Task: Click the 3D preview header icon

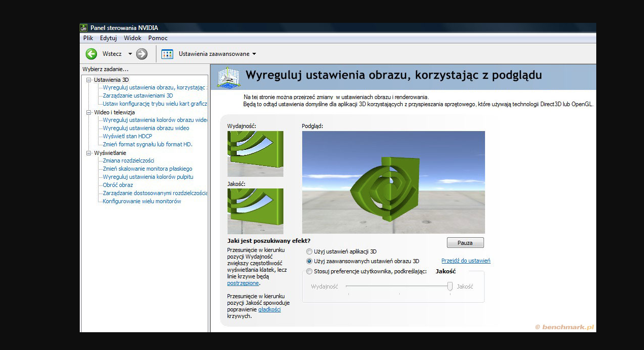Action: (229, 77)
